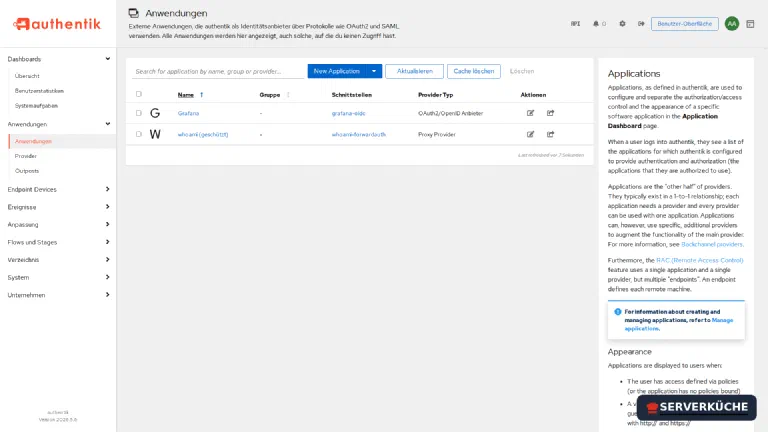Open whoami (geschützt) launch link icon

pos(551,134)
